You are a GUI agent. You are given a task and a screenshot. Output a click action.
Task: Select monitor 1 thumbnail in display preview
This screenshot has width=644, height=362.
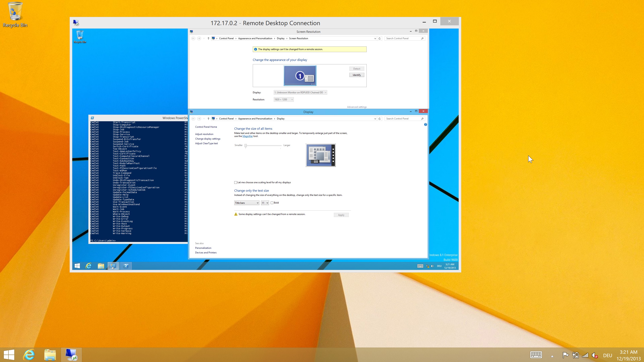point(300,75)
